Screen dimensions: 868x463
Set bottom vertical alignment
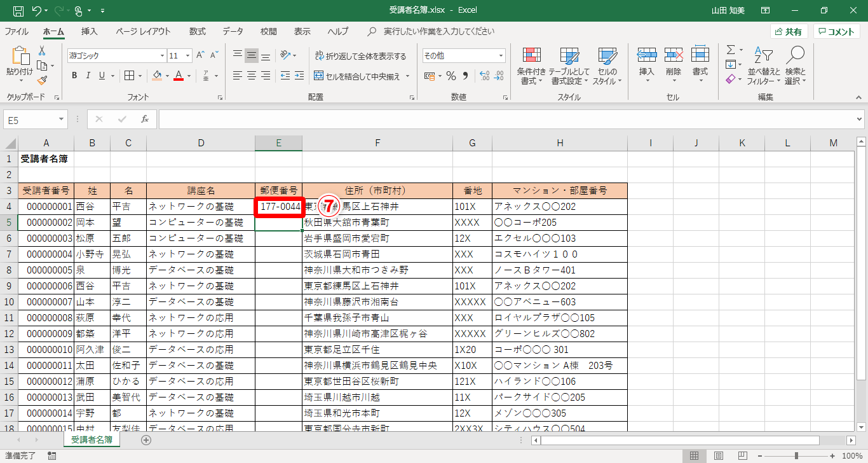266,55
